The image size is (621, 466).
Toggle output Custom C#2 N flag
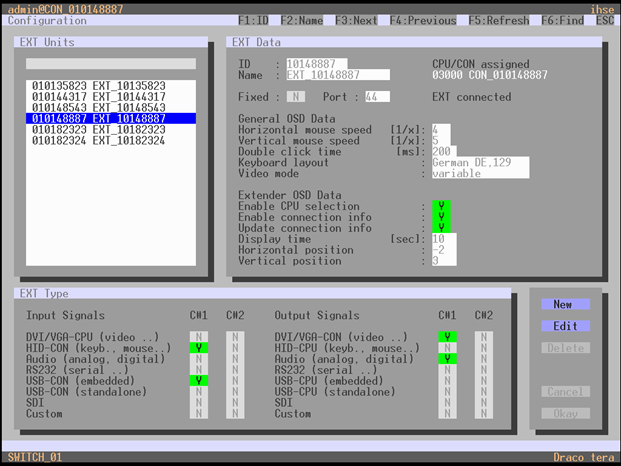(x=484, y=413)
